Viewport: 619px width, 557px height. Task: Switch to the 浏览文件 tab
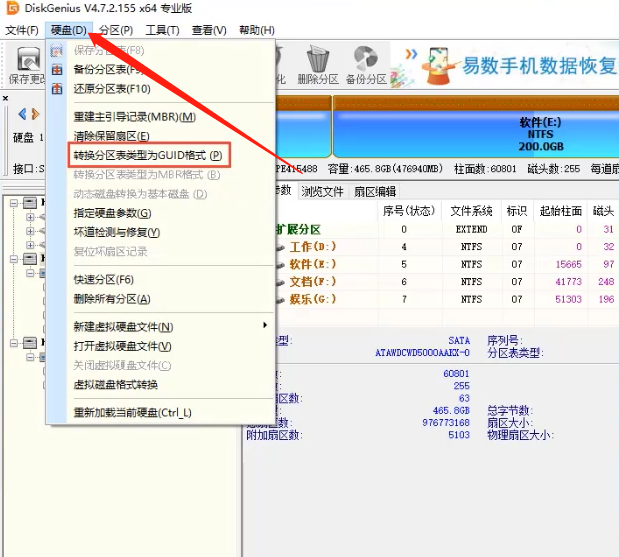[x=322, y=191]
